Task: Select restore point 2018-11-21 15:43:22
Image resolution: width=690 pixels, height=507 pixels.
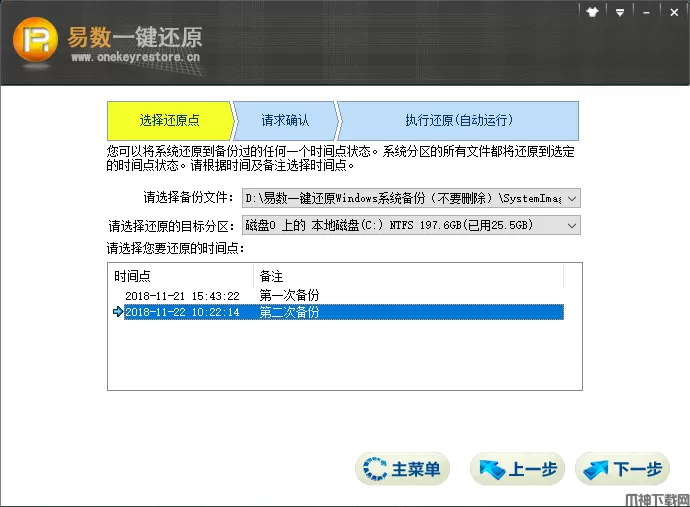Action: [182, 296]
